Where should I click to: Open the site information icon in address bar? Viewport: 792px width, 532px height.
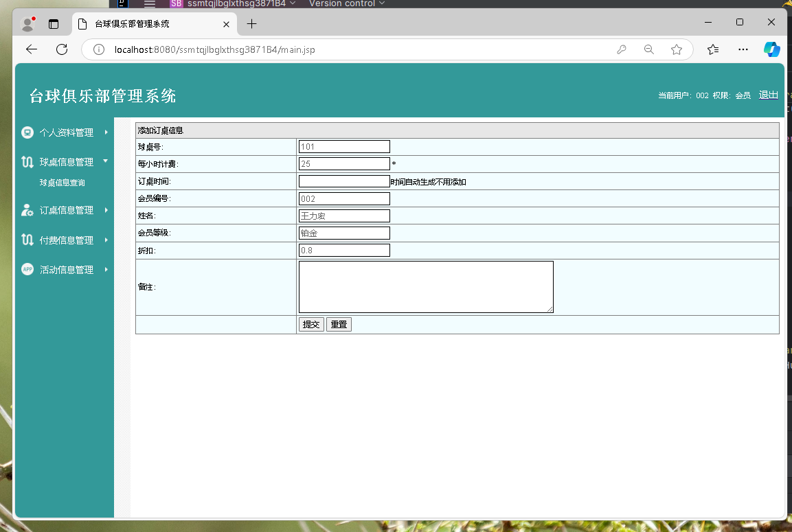pyautogui.click(x=99, y=49)
